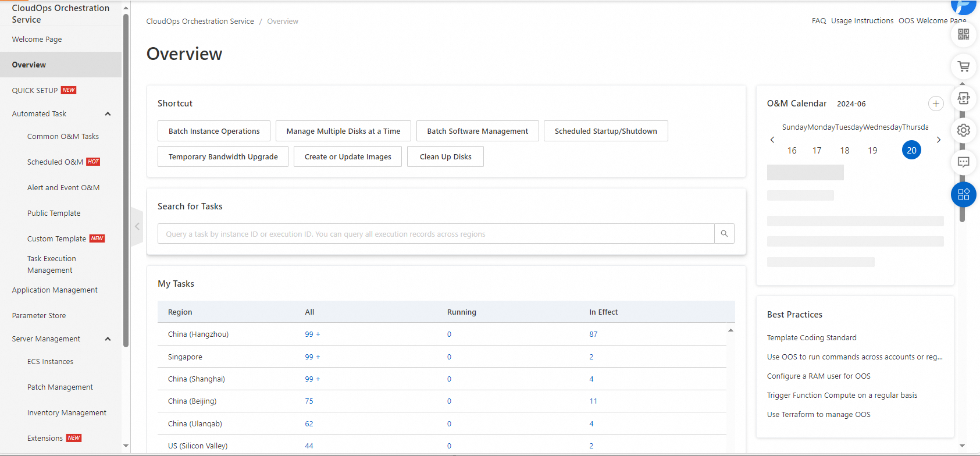Viewport: 980px width, 456px height.
Task: Click the Batch Instance Operations button
Action: click(x=214, y=131)
